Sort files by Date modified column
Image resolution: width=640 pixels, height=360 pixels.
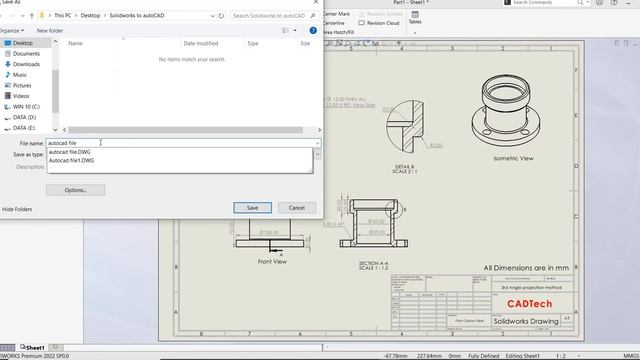200,43
